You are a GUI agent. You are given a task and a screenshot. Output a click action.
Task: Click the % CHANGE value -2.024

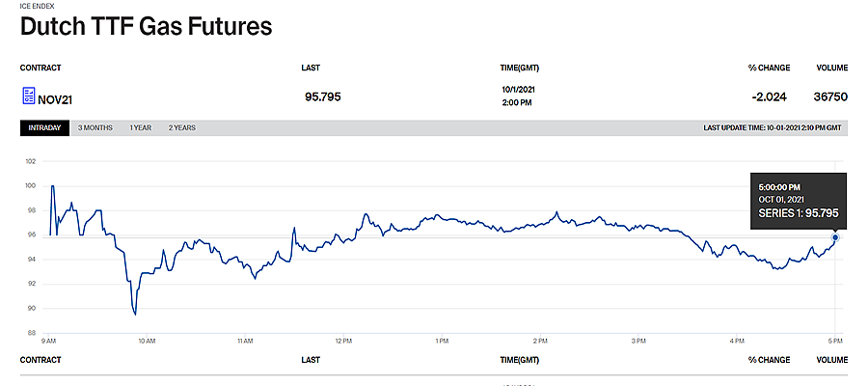coord(769,96)
